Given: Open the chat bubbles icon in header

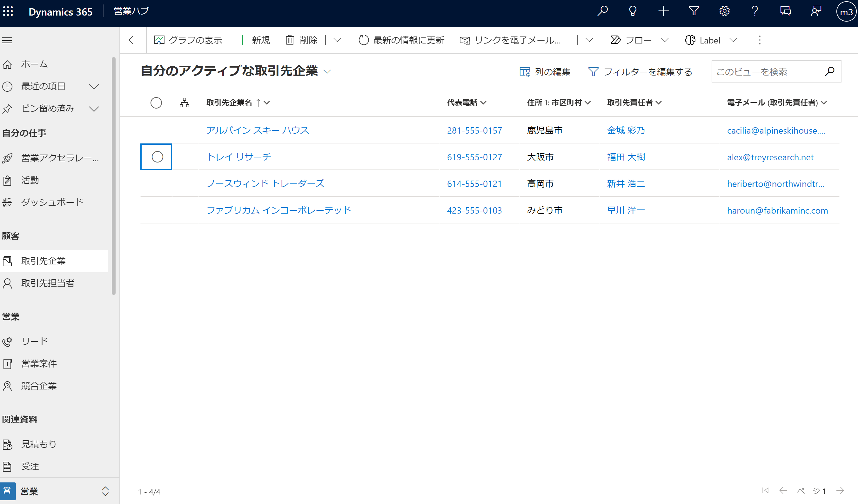Looking at the screenshot, I should point(786,11).
